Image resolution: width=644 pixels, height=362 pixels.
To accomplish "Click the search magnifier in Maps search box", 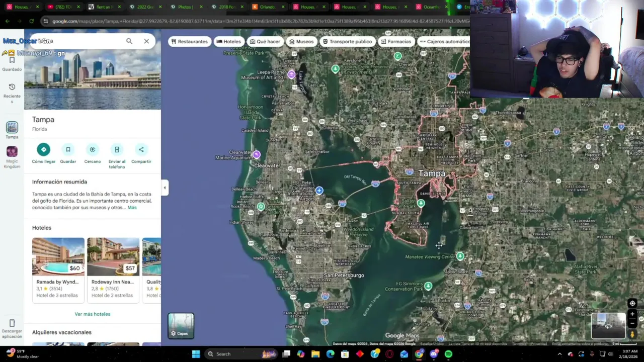I will tap(129, 41).
